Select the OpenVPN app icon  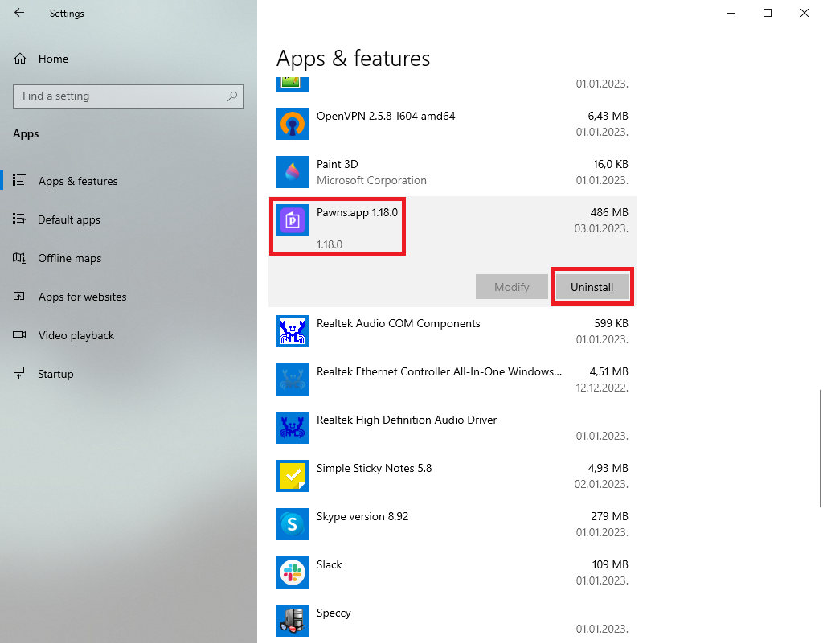point(293,124)
